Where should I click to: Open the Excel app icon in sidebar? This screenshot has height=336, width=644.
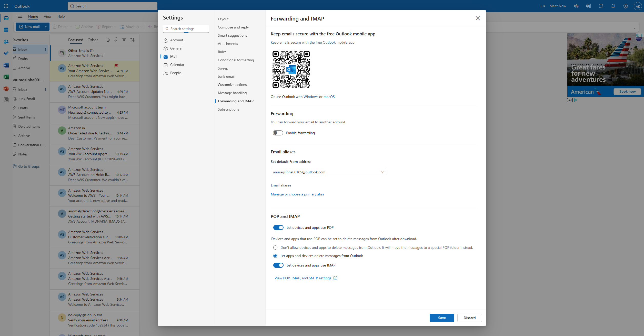coord(6,77)
